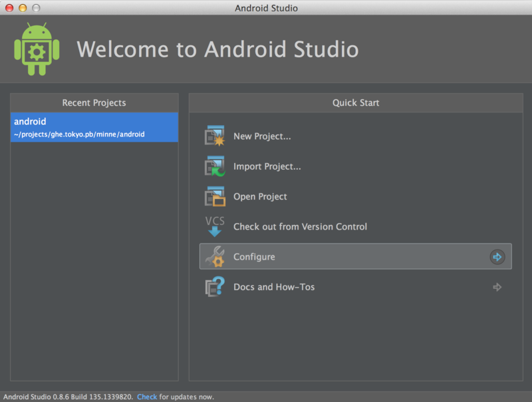Minimize the window with yellow button
Screen dimensions: 532x402
coord(23,8)
